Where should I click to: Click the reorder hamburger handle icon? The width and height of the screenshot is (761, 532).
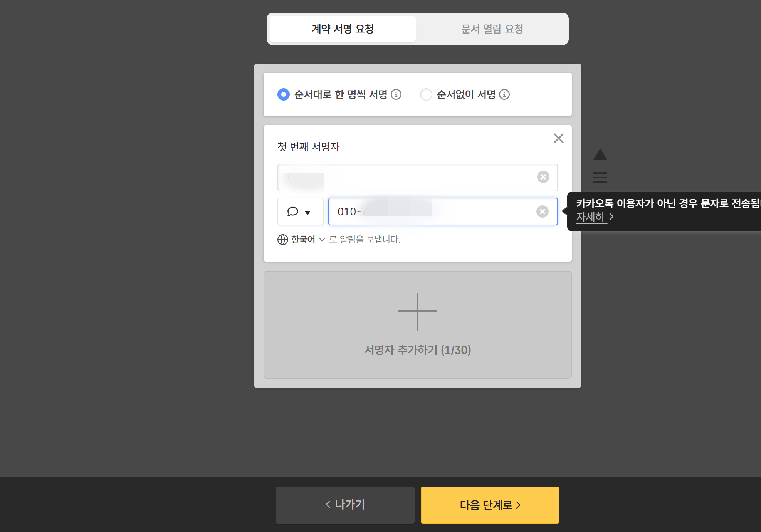pos(600,177)
